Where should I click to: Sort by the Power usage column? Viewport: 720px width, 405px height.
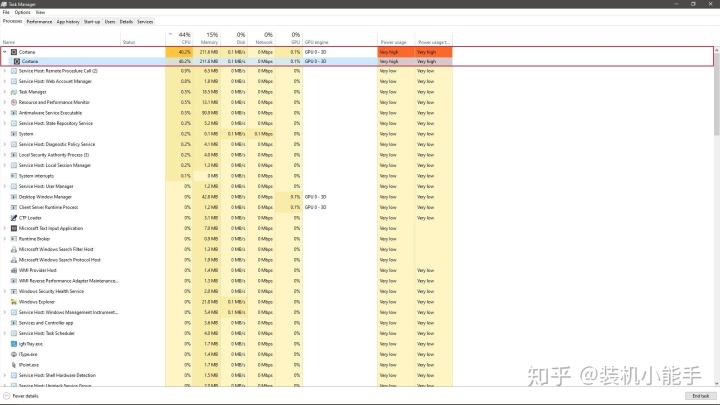point(396,38)
